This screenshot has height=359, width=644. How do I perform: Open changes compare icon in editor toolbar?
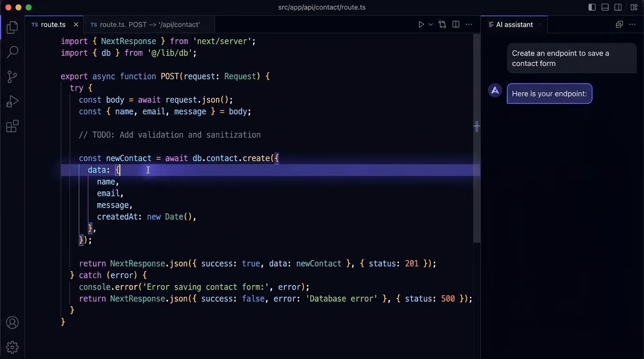coord(442,24)
